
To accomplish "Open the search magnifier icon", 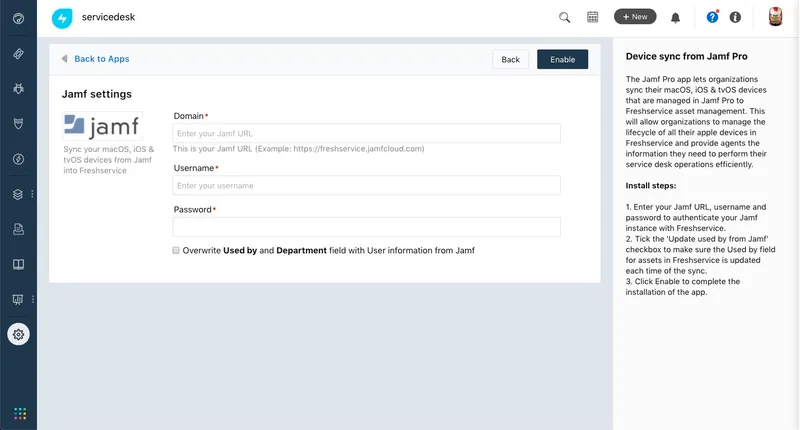I will click(564, 17).
